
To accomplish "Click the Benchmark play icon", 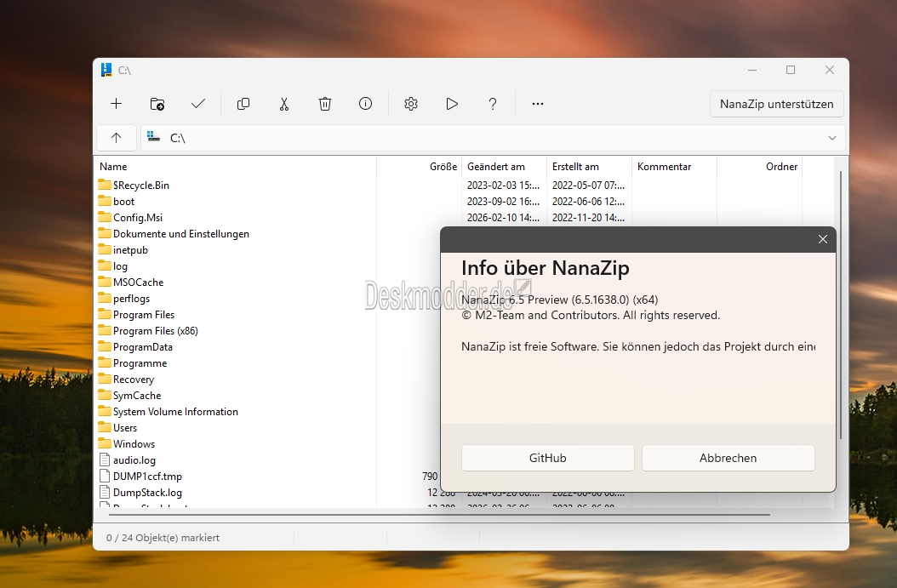I will [452, 104].
